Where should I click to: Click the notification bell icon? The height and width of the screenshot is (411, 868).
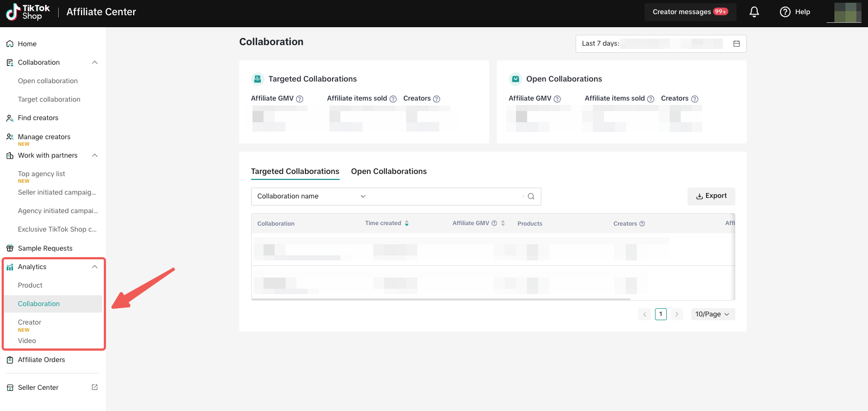click(x=754, y=12)
